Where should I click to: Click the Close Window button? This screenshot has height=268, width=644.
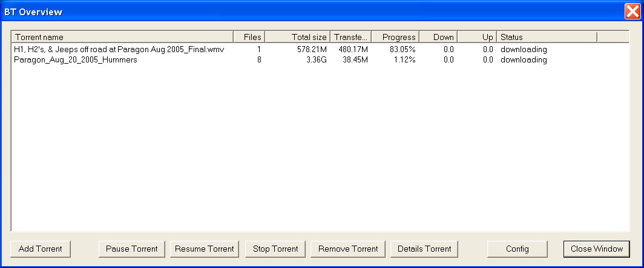click(x=596, y=249)
